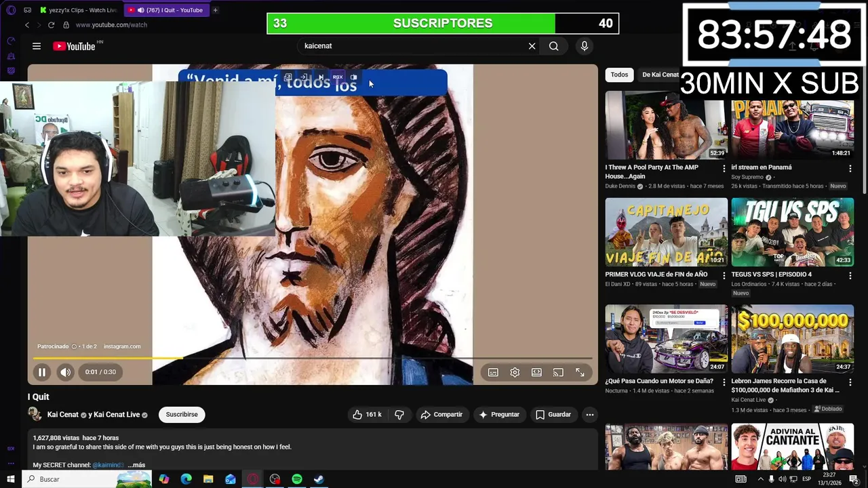Clear the kaicenat search text
Image resolution: width=868 pixels, height=488 pixels.
[x=532, y=46]
